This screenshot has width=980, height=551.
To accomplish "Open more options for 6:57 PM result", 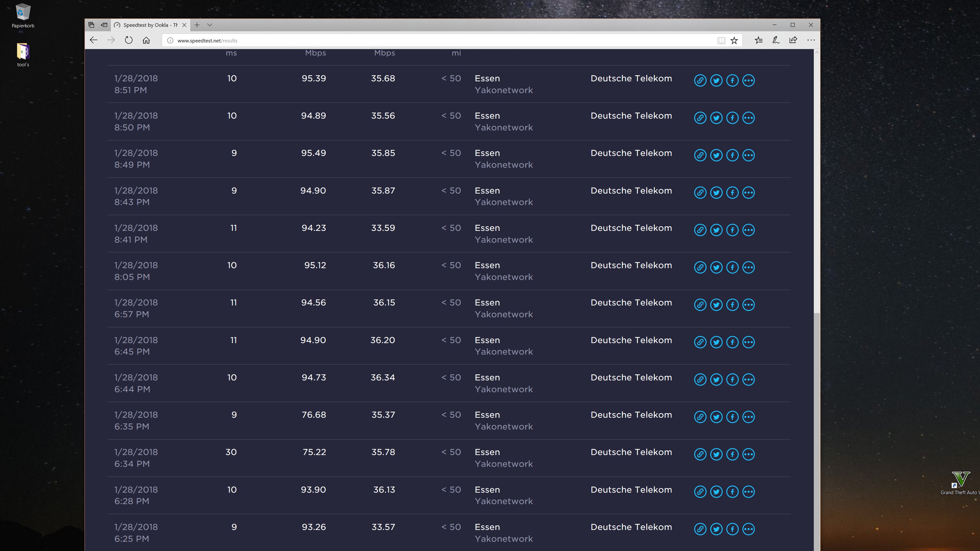I will pos(748,305).
